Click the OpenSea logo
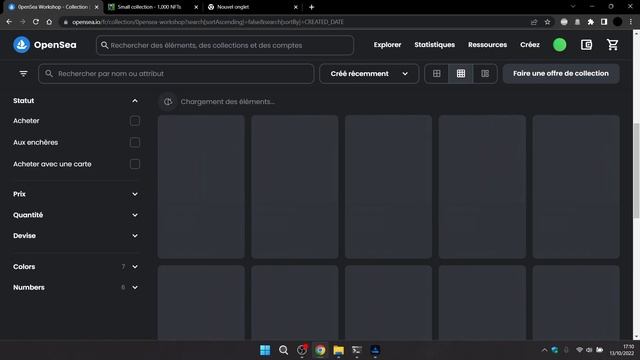 44,45
